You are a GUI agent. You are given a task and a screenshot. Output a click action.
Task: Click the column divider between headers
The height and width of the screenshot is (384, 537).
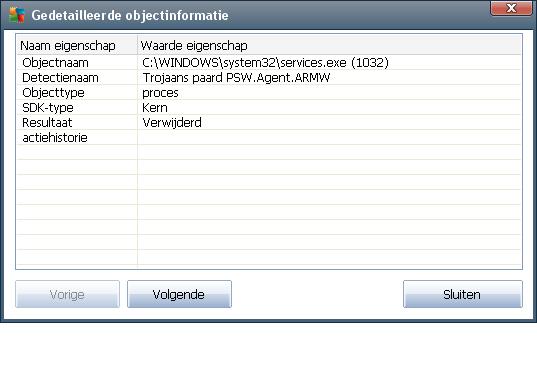click(x=137, y=45)
